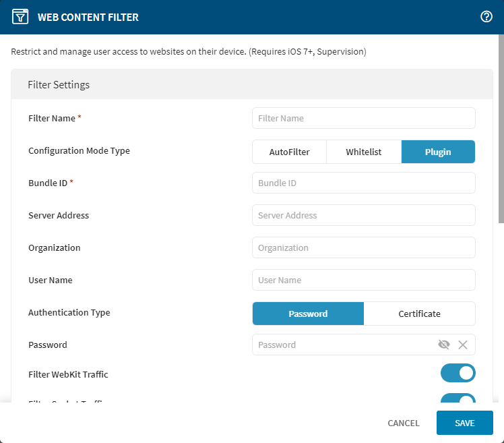Image resolution: width=504 pixels, height=443 pixels.
Task: Click the Web Content Filter funnel icon
Action: [20, 17]
